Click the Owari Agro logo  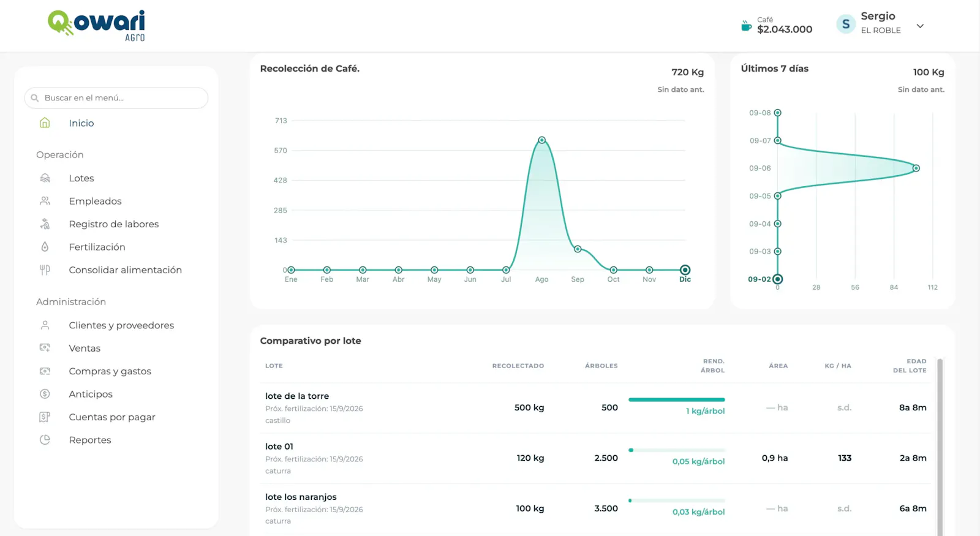pos(97,26)
